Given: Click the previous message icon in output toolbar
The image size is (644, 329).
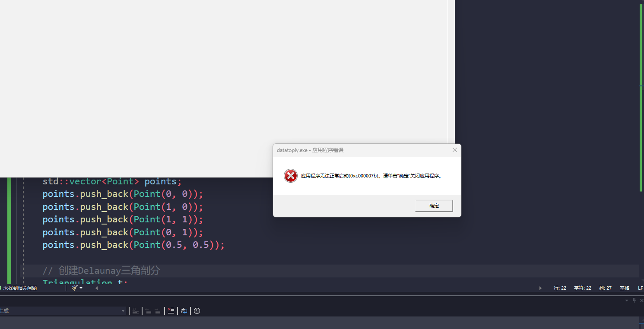Looking at the screenshot, I should tap(148, 311).
